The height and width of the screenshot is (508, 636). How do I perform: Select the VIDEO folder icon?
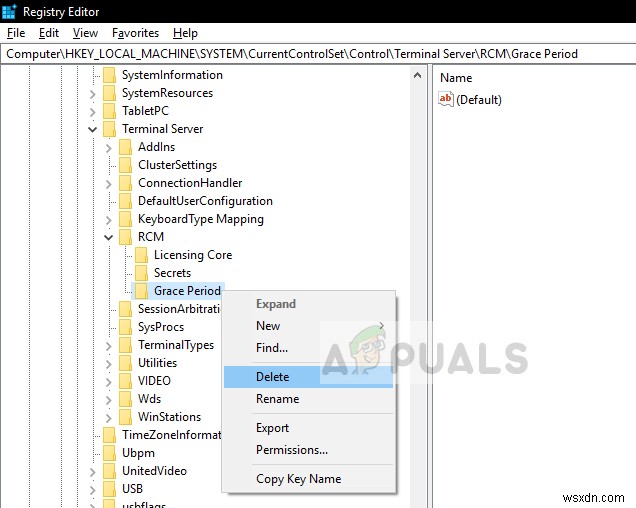tap(126, 381)
